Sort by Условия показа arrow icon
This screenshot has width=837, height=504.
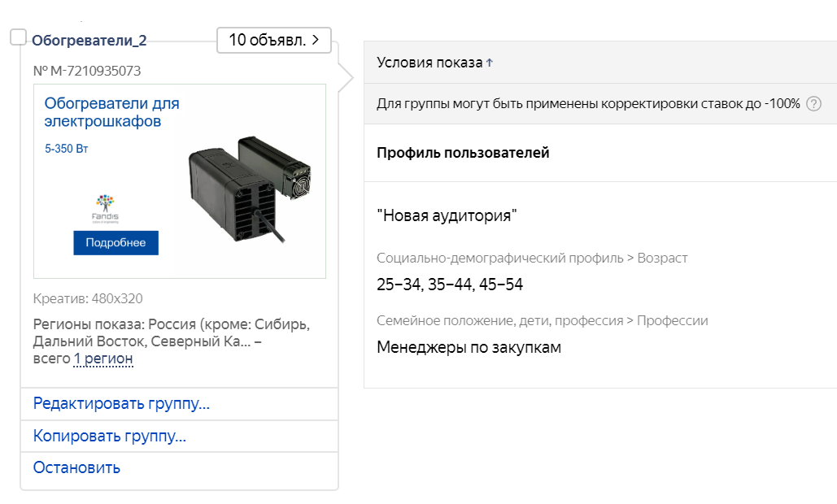(x=490, y=63)
